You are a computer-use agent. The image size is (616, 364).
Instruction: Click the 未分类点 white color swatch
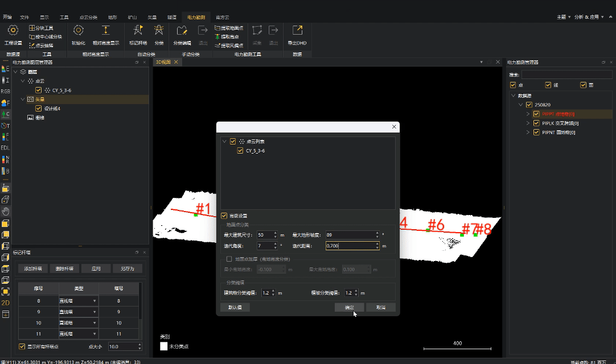pos(164,345)
